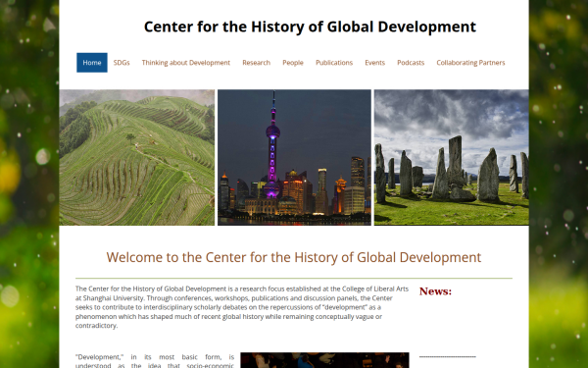Click the site title Center for the History of Global Development
Viewport: 588px width, 368px height.
[x=310, y=26]
